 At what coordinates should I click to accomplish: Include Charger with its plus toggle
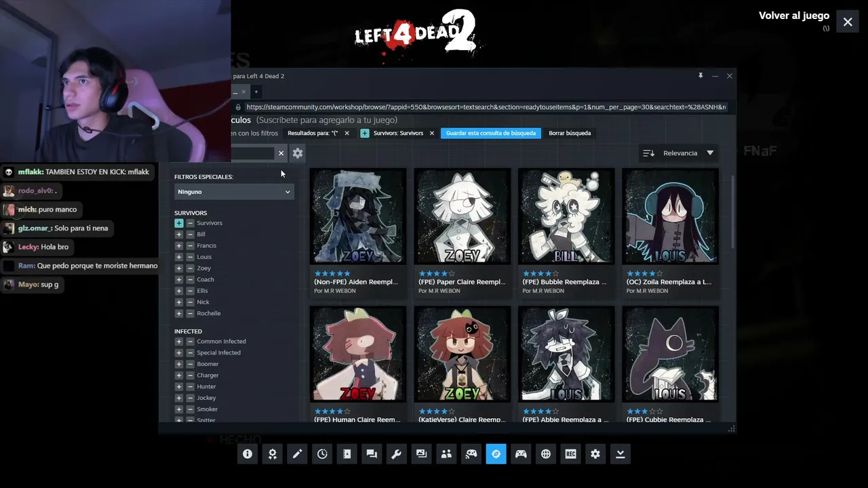coord(179,375)
